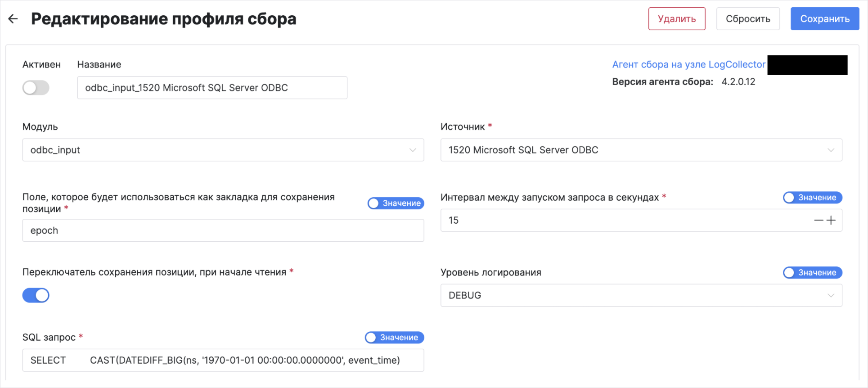
Task: Click the Название text field
Action: tap(212, 88)
